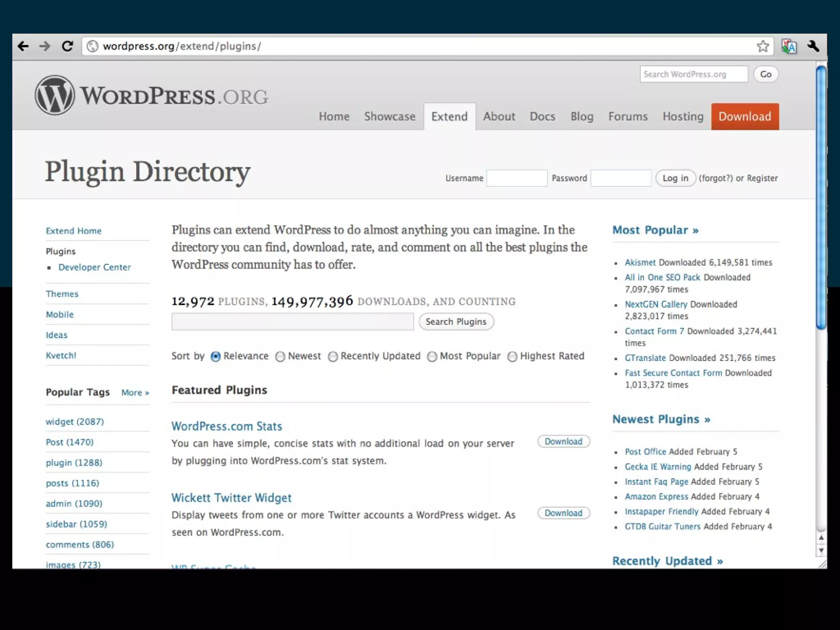Click the WordPress logo
The image size is (840, 630).
coord(55,95)
